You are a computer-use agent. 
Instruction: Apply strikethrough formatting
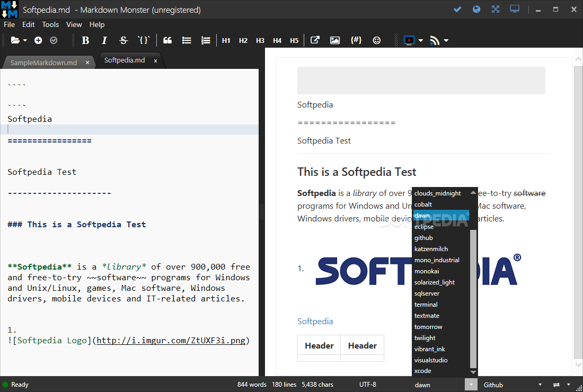point(123,40)
